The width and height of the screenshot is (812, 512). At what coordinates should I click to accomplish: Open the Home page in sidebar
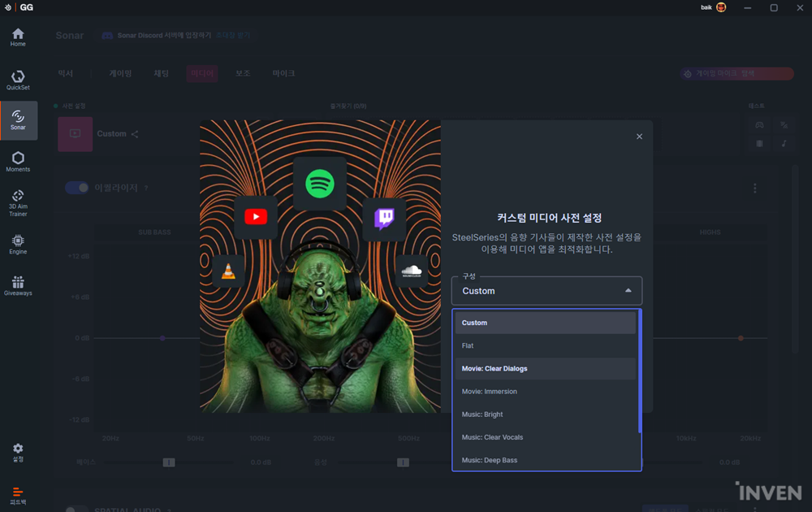tap(18, 37)
